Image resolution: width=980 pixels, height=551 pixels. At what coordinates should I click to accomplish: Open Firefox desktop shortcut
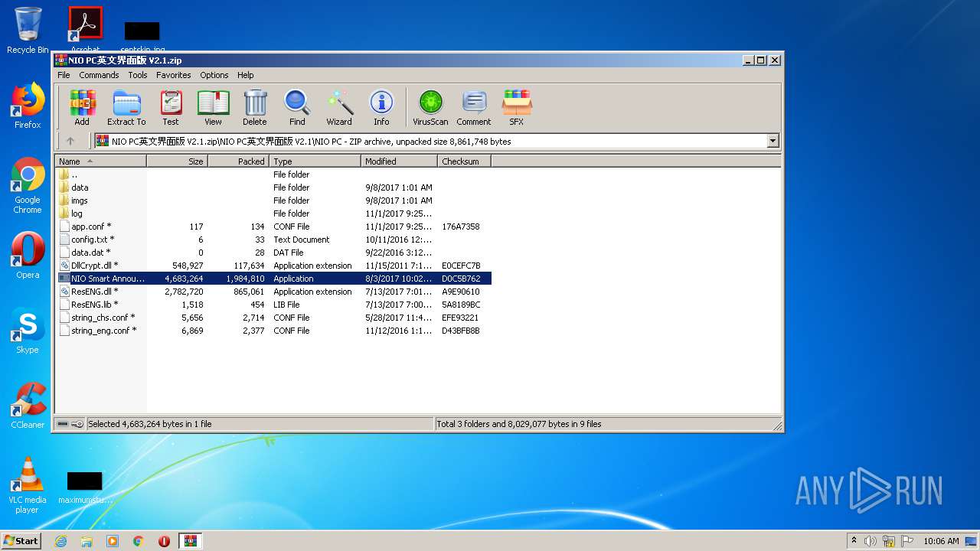(28, 106)
